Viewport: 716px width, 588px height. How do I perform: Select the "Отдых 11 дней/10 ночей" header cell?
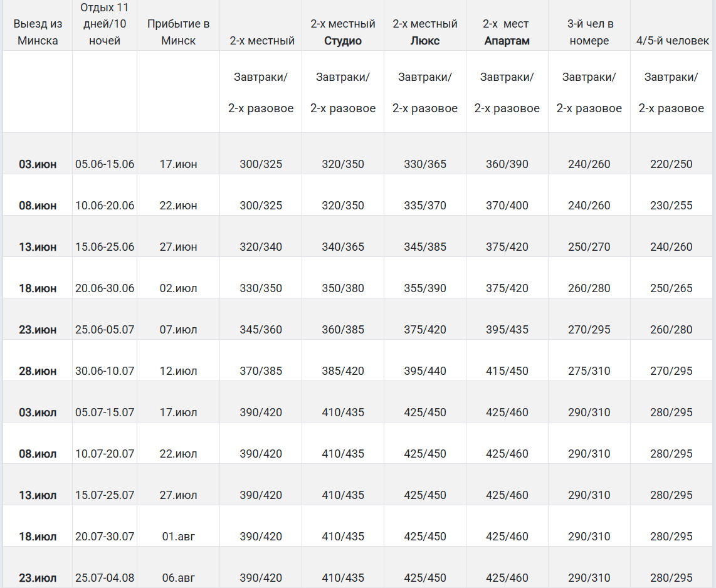(x=105, y=25)
